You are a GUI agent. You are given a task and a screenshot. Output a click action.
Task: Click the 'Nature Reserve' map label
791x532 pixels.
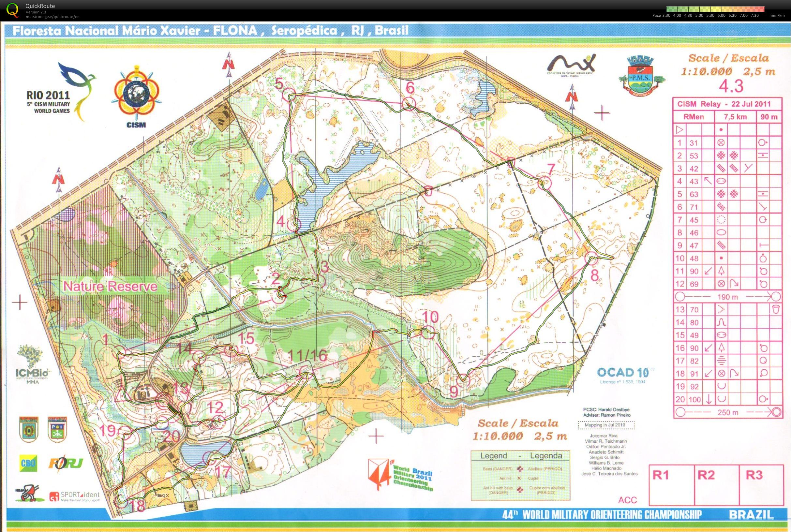click(110, 286)
